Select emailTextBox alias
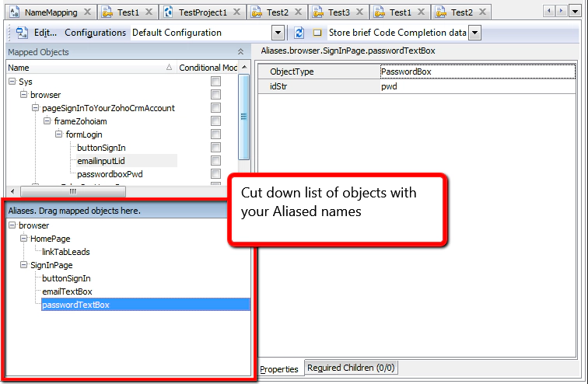 point(67,291)
